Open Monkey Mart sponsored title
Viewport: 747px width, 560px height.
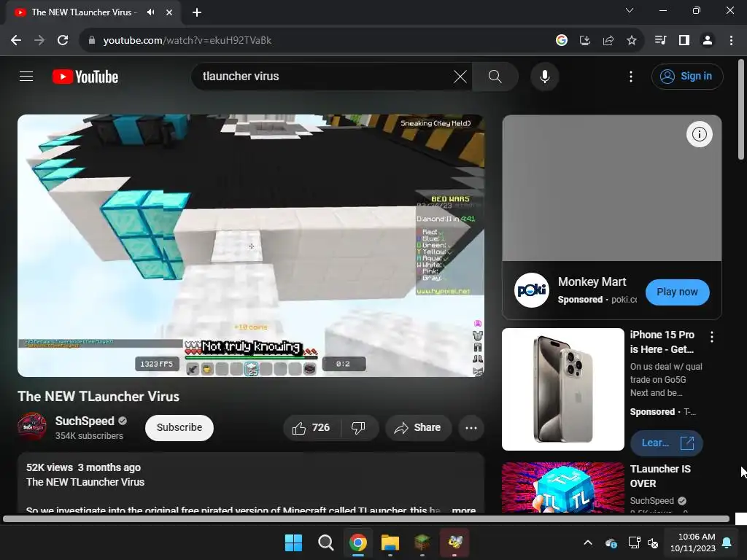[592, 282]
